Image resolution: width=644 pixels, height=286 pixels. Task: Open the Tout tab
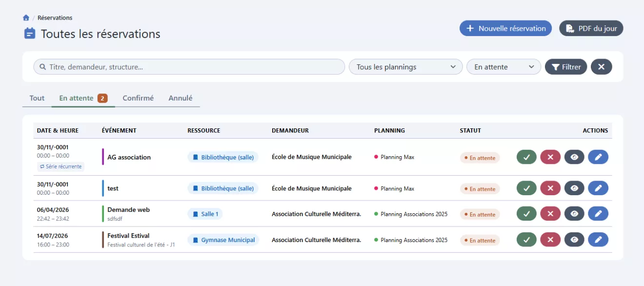pyautogui.click(x=37, y=98)
